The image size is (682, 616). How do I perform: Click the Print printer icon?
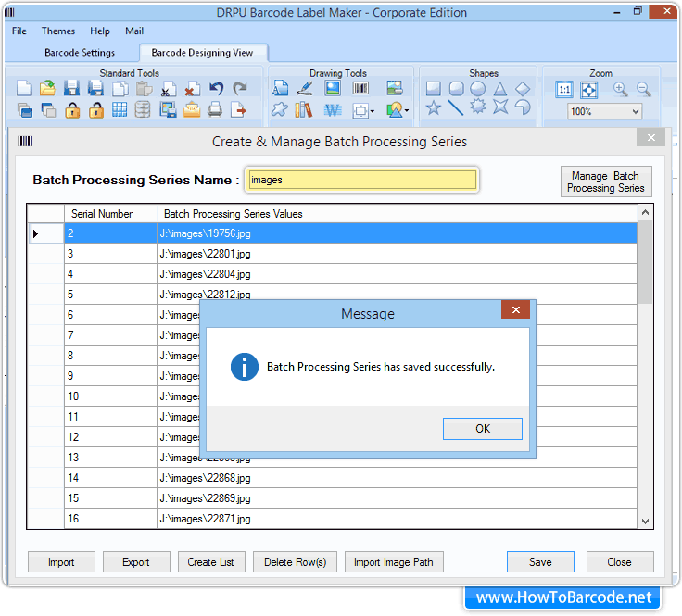tap(215, 109)
